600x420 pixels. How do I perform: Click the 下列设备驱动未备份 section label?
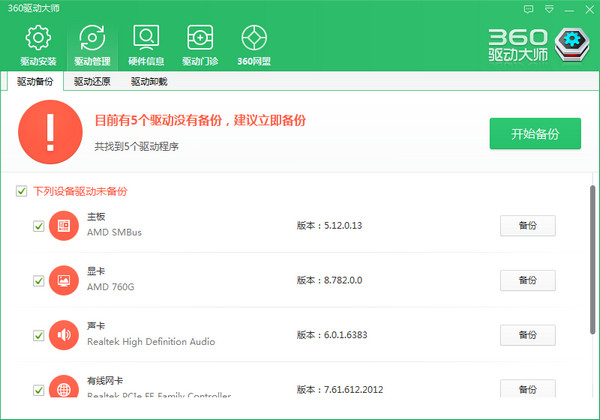pos(80,191)
